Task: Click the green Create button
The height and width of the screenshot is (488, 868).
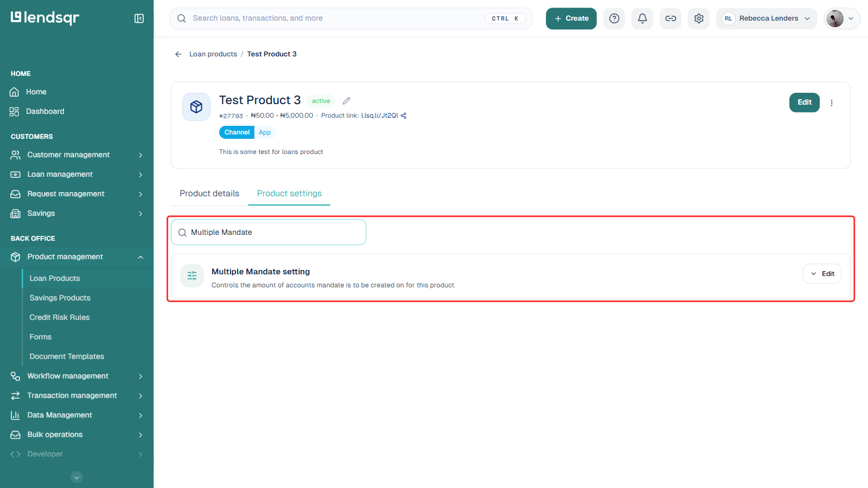Action: click(571, 18)
